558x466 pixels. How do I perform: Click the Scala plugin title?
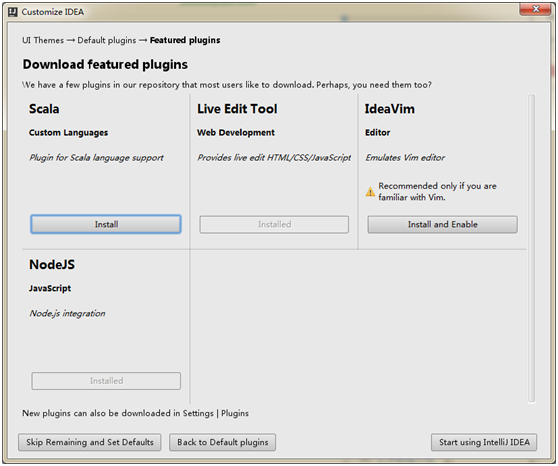44,109
